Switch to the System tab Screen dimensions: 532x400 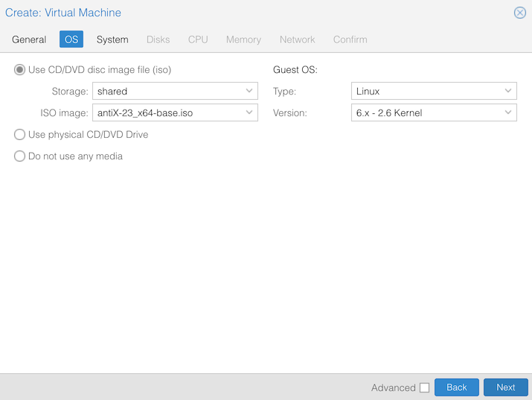click(112, 39)
